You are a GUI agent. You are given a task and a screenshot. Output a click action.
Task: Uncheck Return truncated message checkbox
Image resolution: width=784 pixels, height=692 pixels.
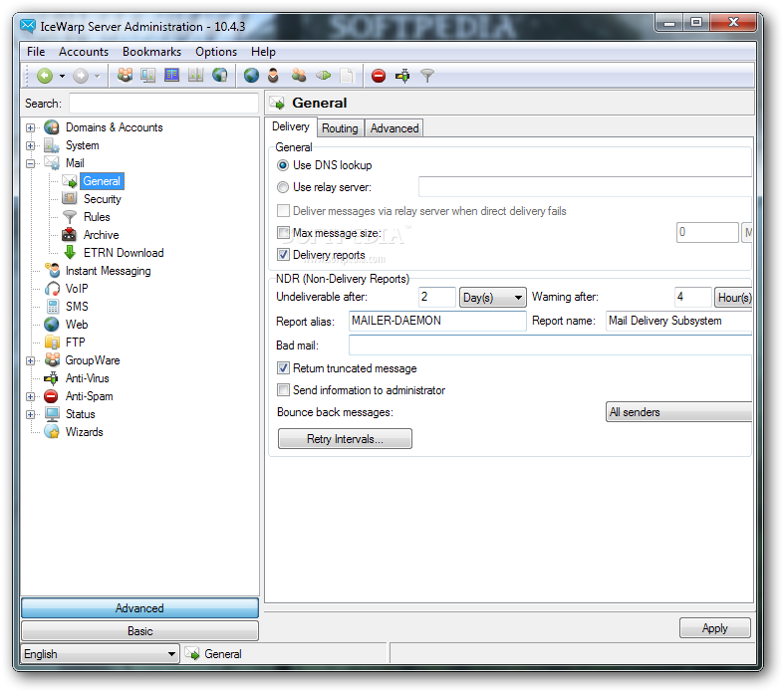tap(283, 368)
